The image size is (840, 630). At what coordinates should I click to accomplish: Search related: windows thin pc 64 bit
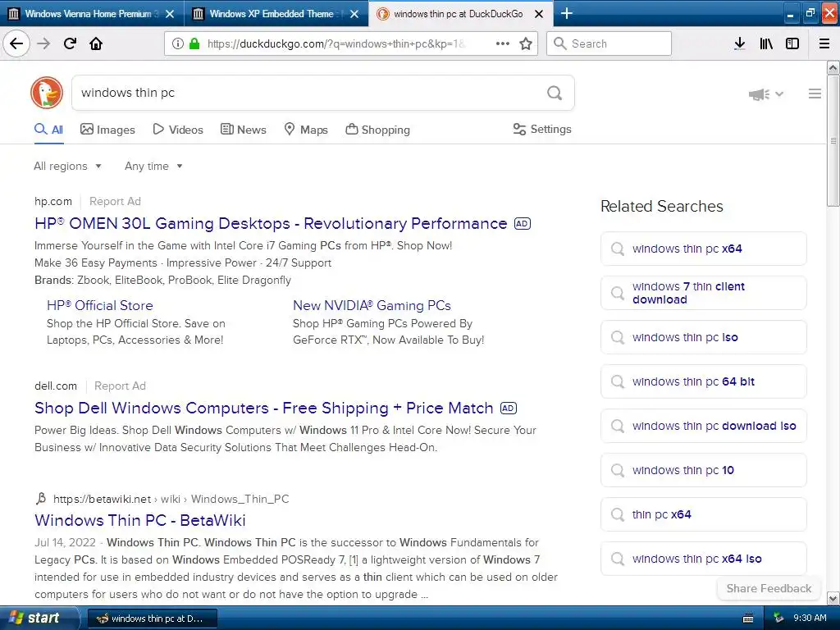pos(703,381)
